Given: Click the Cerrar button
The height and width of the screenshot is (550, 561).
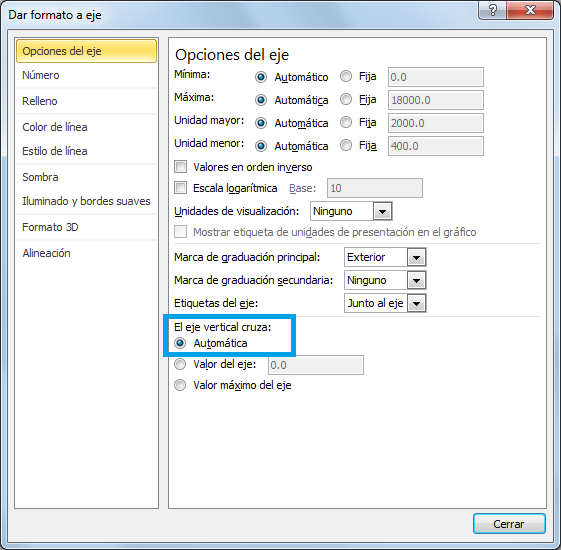Looking at the screenshot, I should [509, 524].
